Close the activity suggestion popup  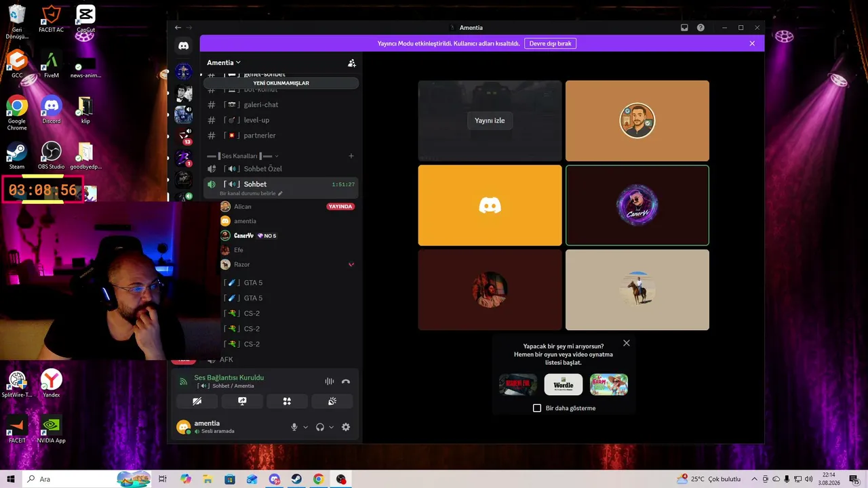point(627,343)
